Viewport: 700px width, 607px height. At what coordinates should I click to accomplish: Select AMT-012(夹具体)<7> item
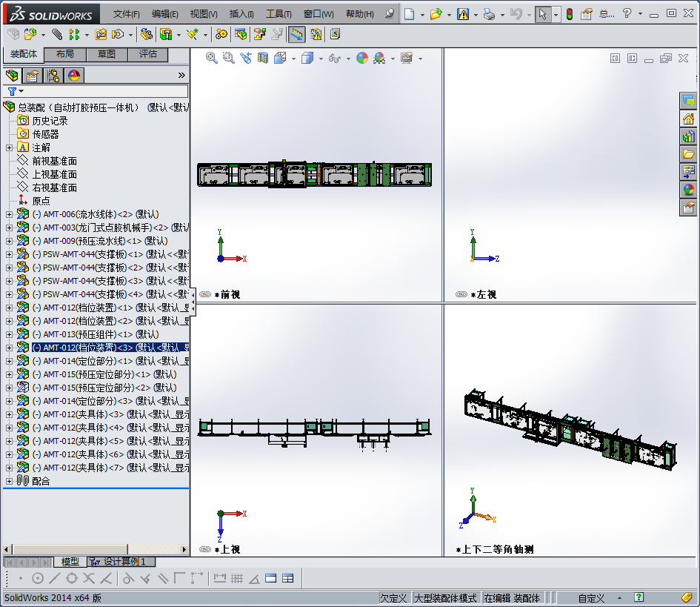click(110, 468)
